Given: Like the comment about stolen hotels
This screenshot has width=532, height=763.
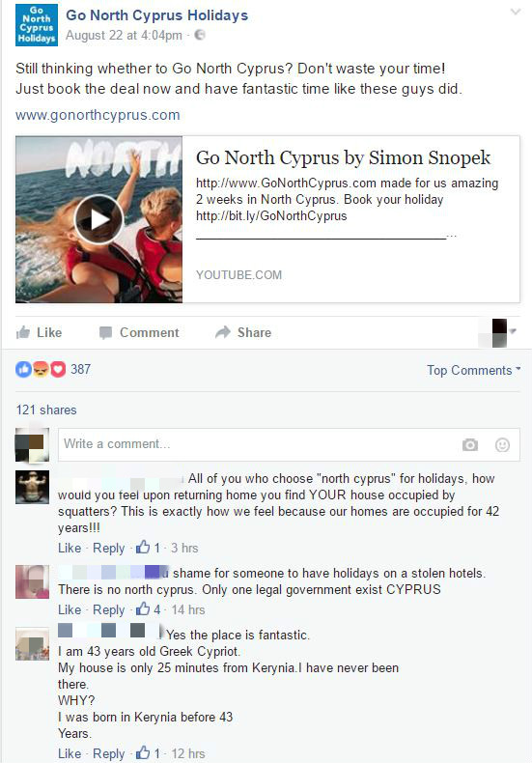Looking at the screenshot, I should click(x=70, y=609).
